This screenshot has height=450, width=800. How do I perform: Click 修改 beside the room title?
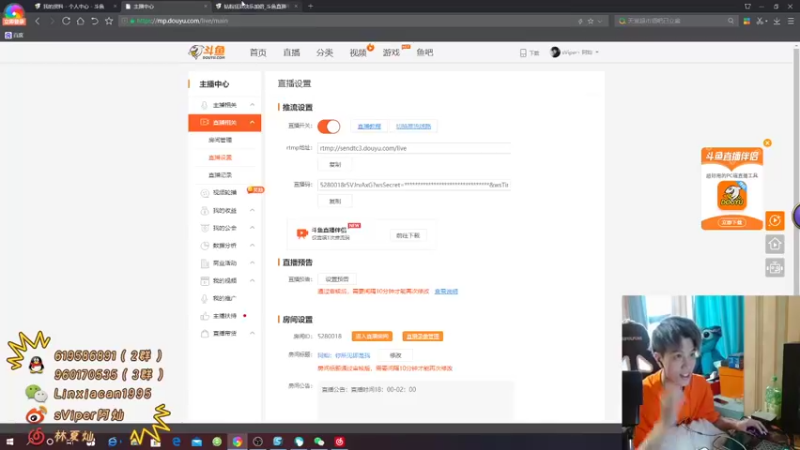point(395,355)
